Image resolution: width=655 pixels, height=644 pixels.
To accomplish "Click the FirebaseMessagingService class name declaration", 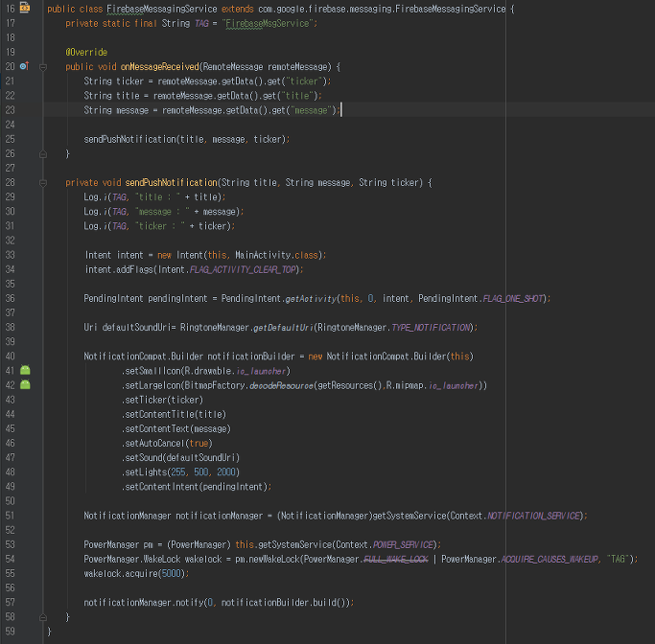I will 162,9.
